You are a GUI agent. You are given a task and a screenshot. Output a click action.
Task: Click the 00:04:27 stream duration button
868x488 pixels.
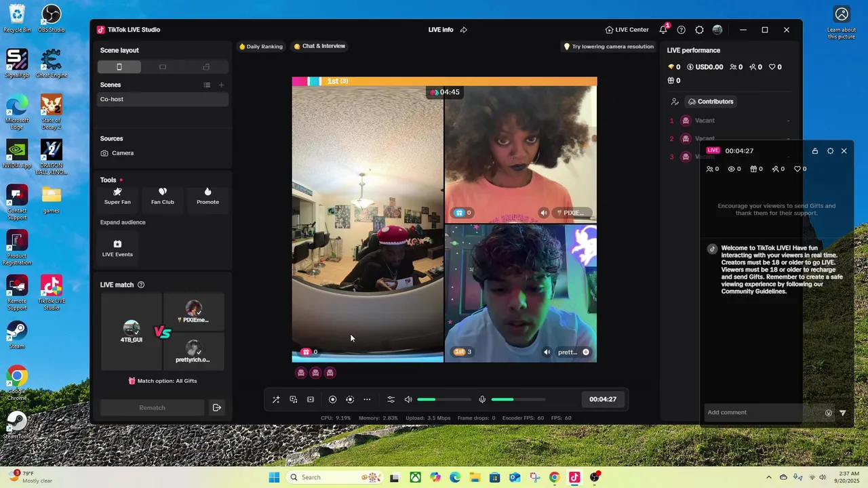[x=603, y=400]
